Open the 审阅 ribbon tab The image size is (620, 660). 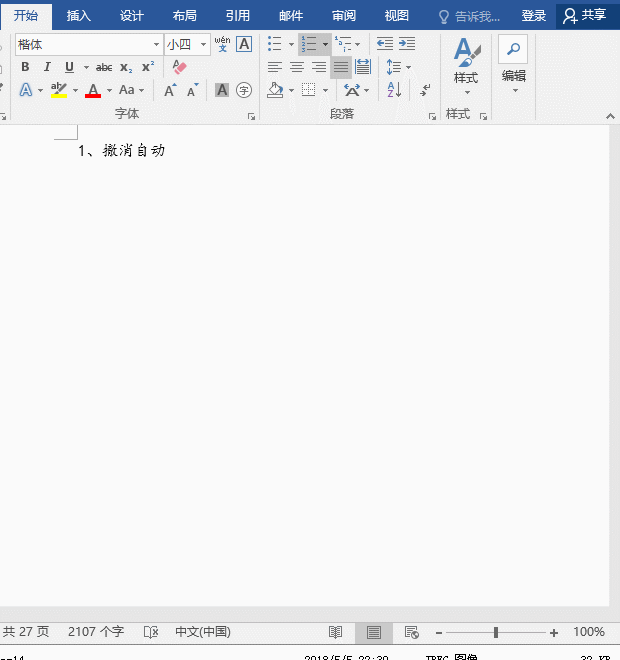pyautogui.click(x=344, y=15)
